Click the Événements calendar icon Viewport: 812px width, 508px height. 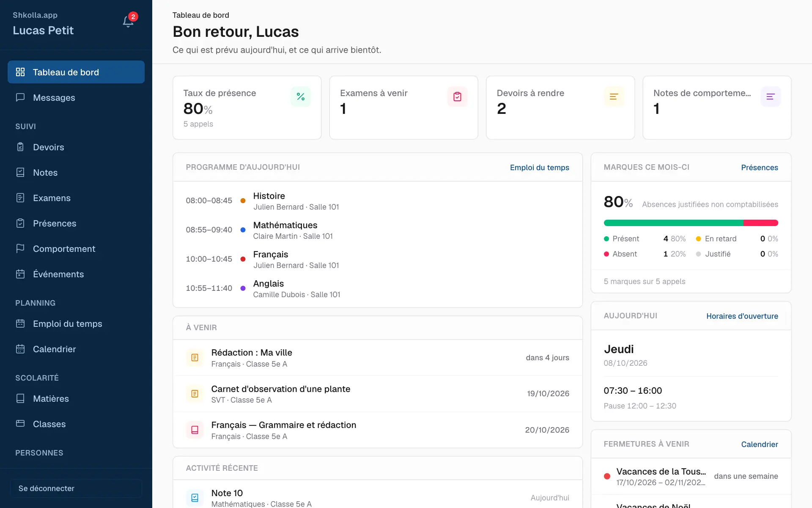point(20,274)
